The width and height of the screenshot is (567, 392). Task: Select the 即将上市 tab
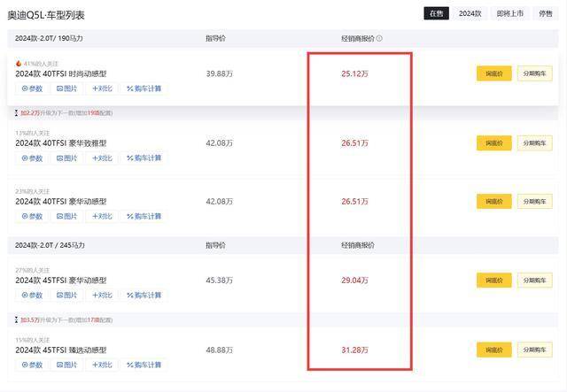tap(510, 14)
